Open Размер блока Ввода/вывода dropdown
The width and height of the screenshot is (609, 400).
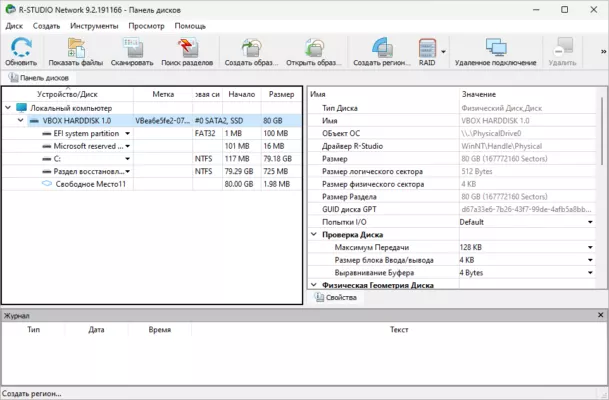pyautogui.click(x=590, y=260)
